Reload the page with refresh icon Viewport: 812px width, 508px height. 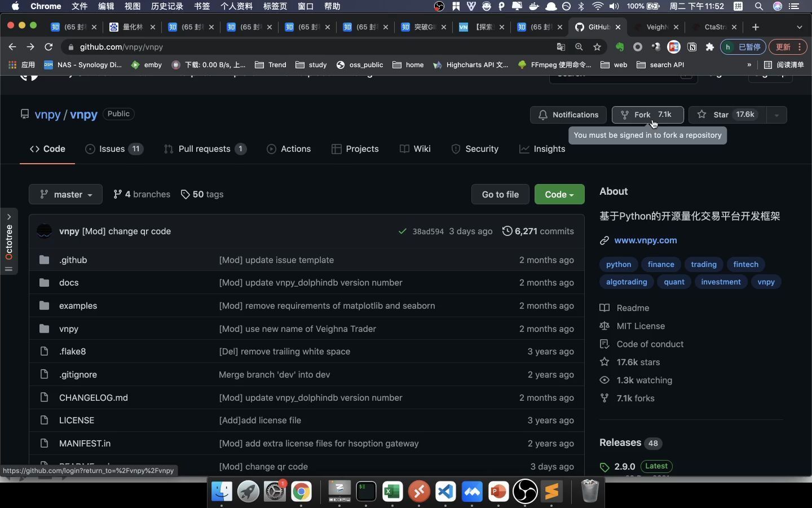point(48,47)
